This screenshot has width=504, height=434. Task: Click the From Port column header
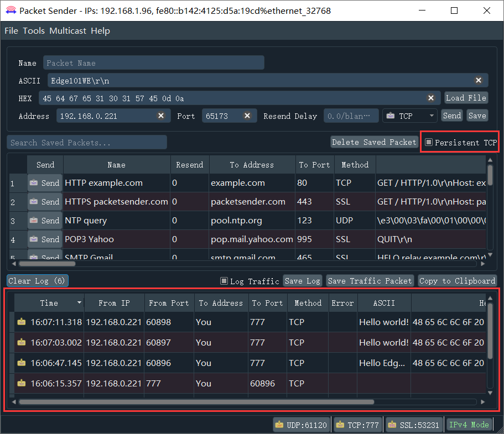click(x=169, y=303)
